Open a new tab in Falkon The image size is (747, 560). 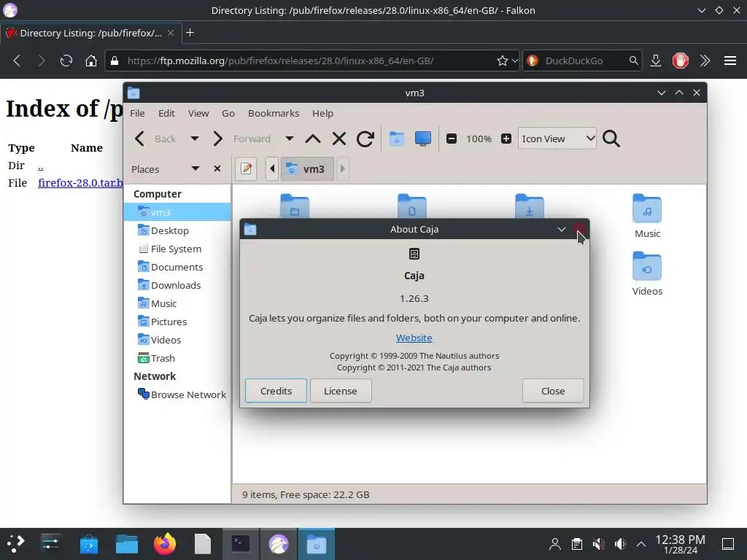[x=190, y=32]
